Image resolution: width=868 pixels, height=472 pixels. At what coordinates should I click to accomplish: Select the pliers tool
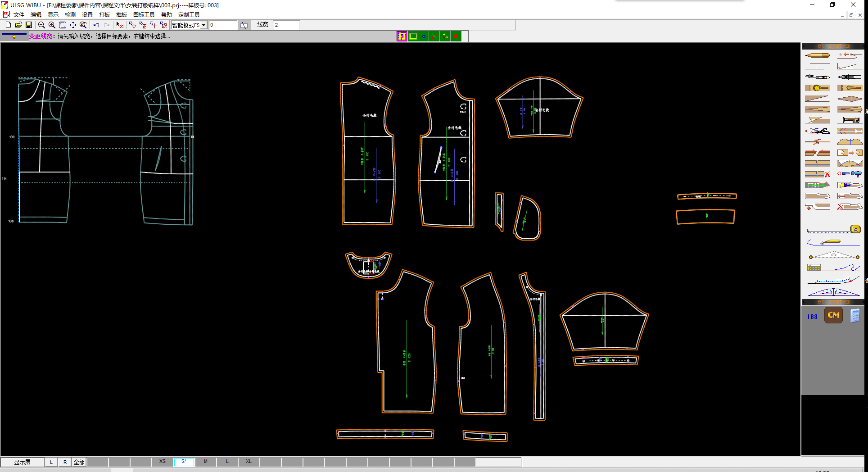(817, 142)
